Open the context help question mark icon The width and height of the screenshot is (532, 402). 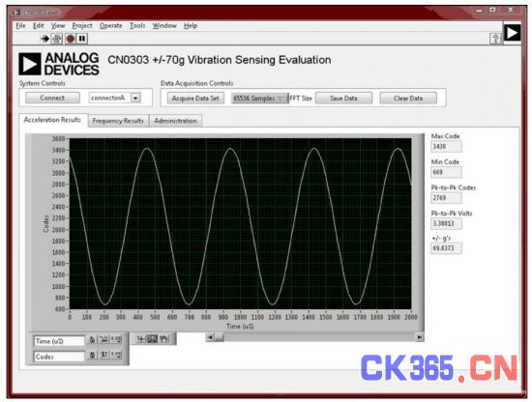click(x=495, y=39)
